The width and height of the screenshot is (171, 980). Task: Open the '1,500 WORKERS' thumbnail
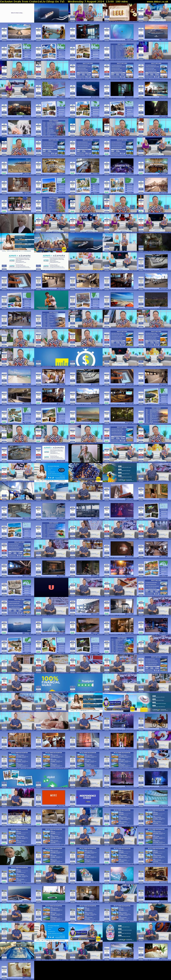pyautogui.click(x=154, y=166)
